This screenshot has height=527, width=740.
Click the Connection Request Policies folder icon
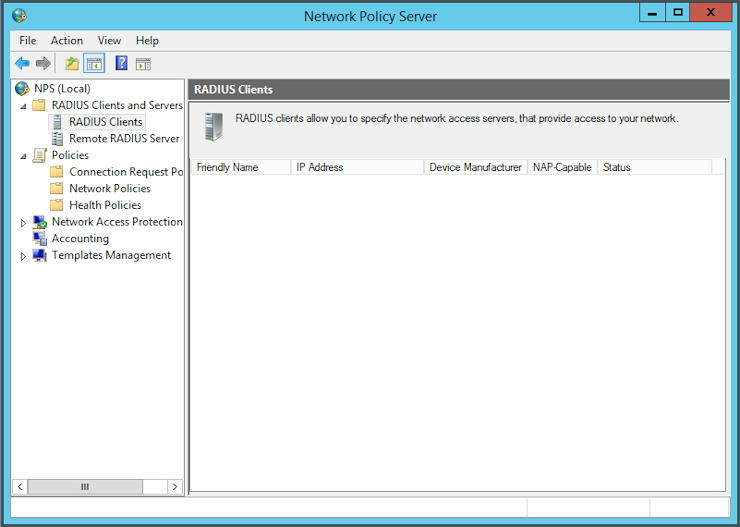[x=57, y=172]
